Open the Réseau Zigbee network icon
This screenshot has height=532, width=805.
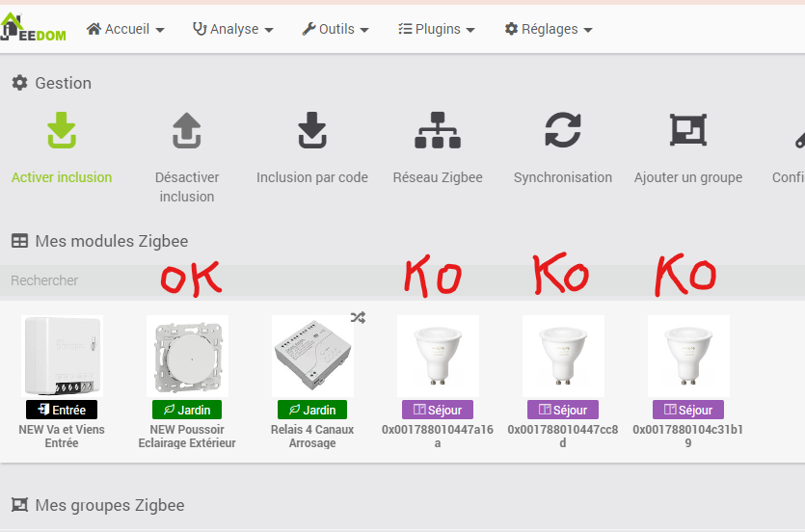pos(438,130)
